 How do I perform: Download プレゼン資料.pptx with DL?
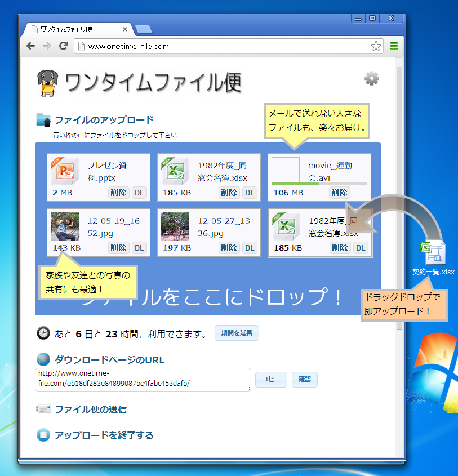pos(139,193)
